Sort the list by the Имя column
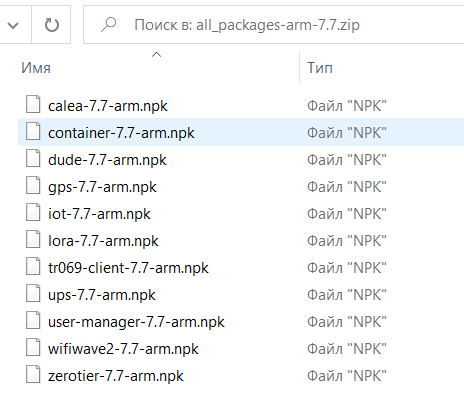Viewport: 464px width, 398px height. tap(36, 68)
